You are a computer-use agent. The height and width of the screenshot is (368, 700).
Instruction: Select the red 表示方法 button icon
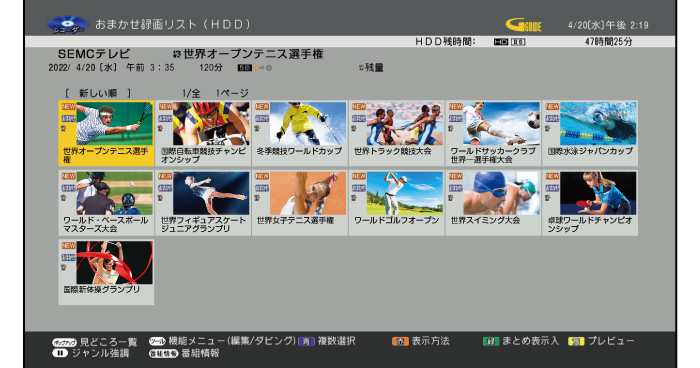point(400,342)
